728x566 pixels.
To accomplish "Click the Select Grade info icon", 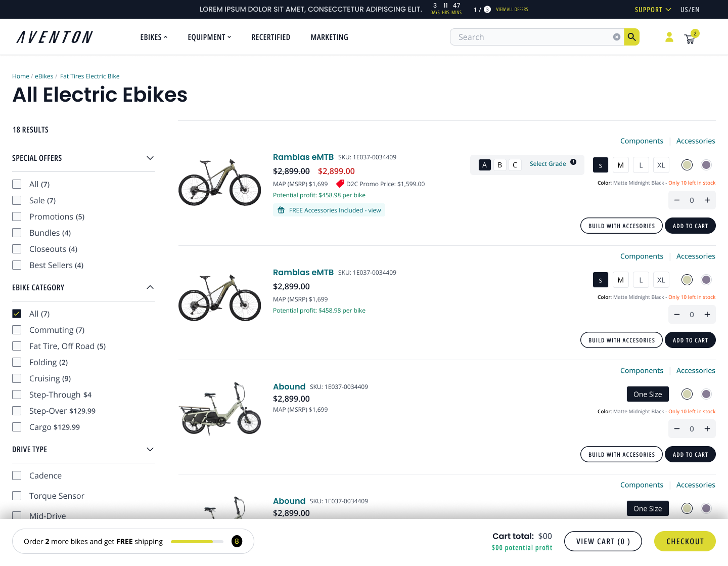I will pos(573,162).
